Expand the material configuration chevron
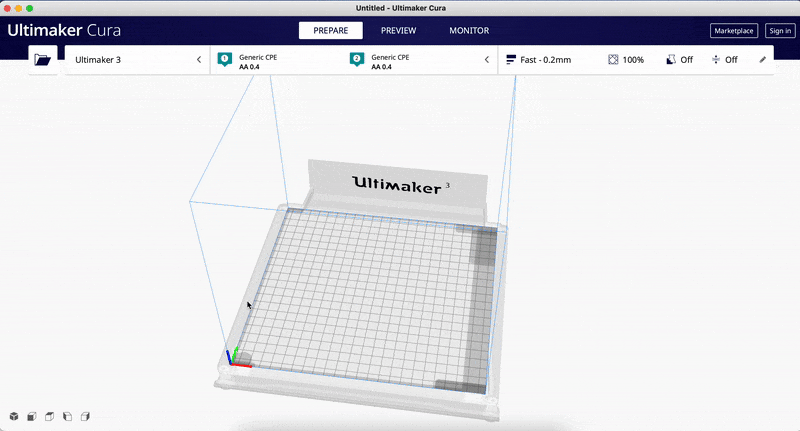The image size is (800, 431). point(487,60)
